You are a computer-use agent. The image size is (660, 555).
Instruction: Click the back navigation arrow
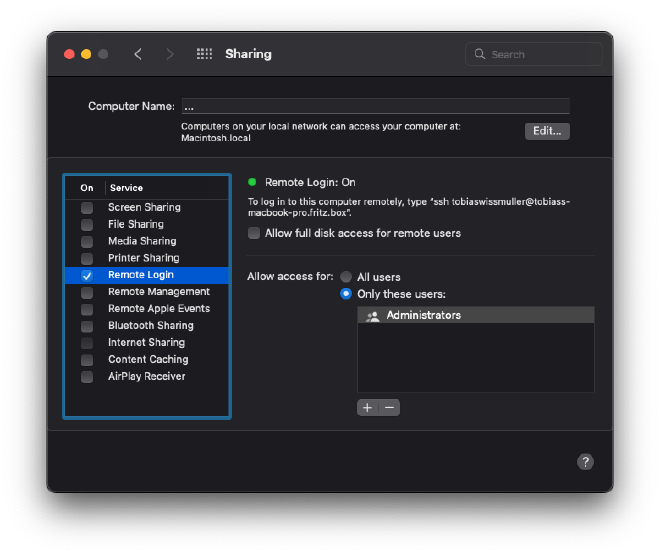pos(138,54)
